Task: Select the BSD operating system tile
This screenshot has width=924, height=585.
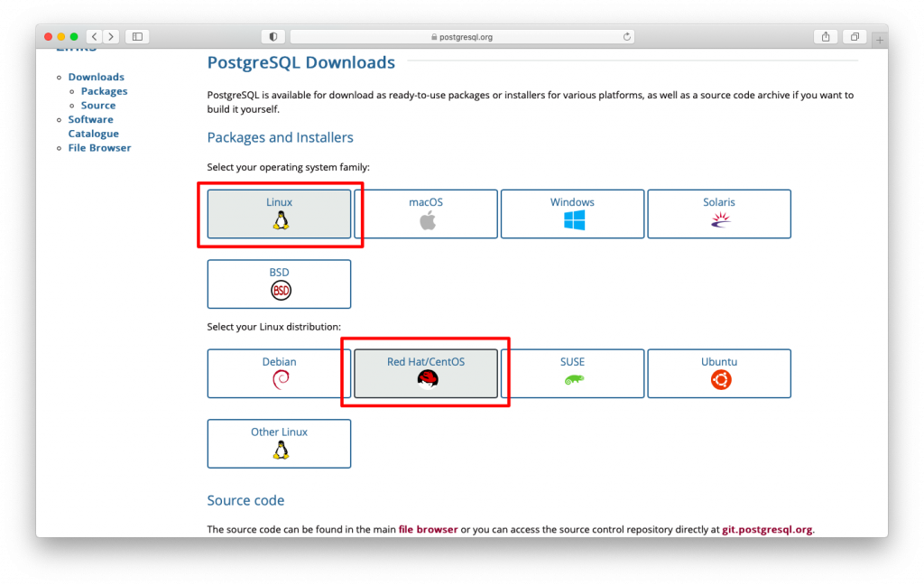Action: pos(279,283)
